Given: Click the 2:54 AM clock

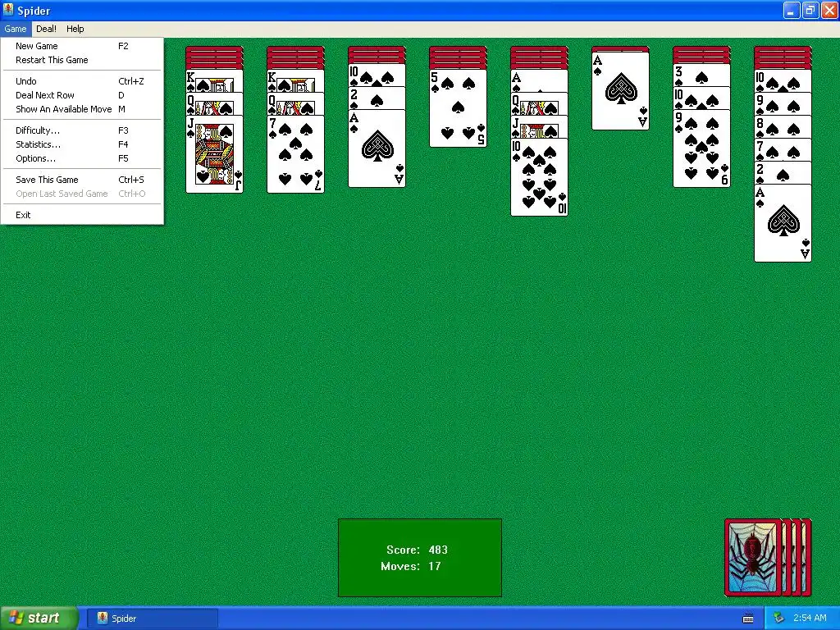Looking at the screenshot, I should coord(810,619).
